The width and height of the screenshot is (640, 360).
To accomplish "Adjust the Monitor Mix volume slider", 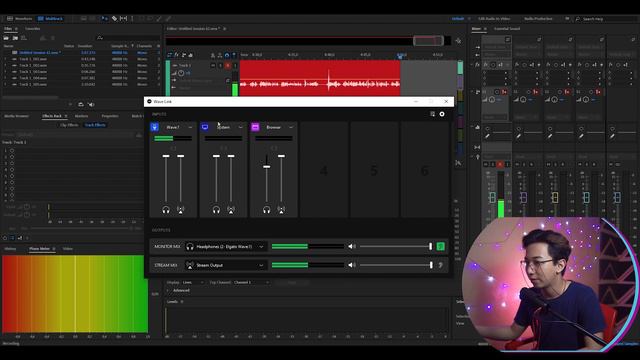I will 396,247.
